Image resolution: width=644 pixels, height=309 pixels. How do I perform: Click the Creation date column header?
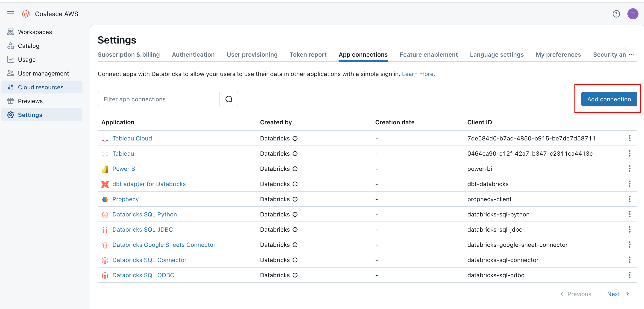click(395, 122)
